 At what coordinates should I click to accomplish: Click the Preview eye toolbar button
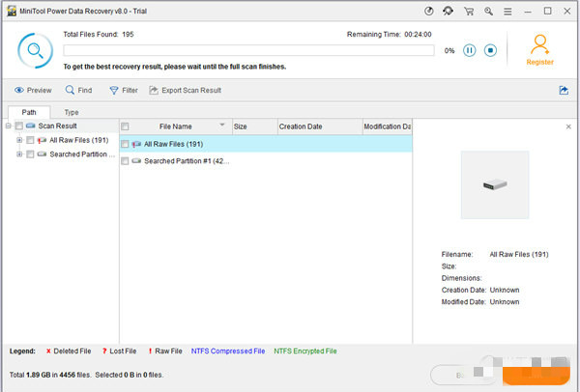(33, 90)
